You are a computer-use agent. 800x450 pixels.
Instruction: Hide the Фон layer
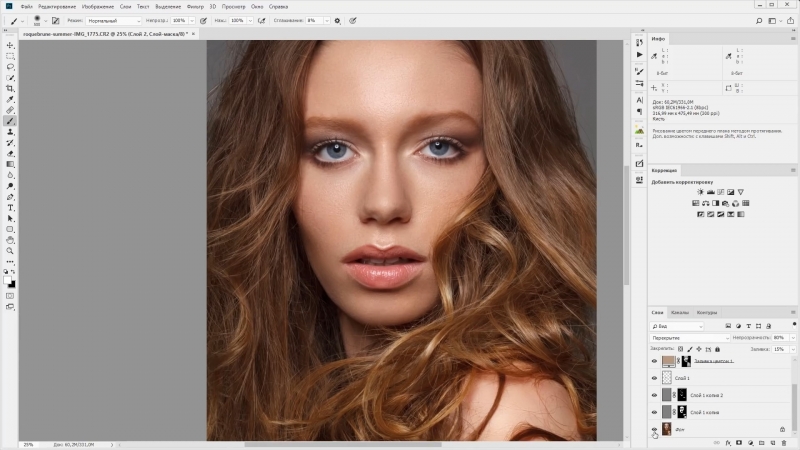pos(655,429)
